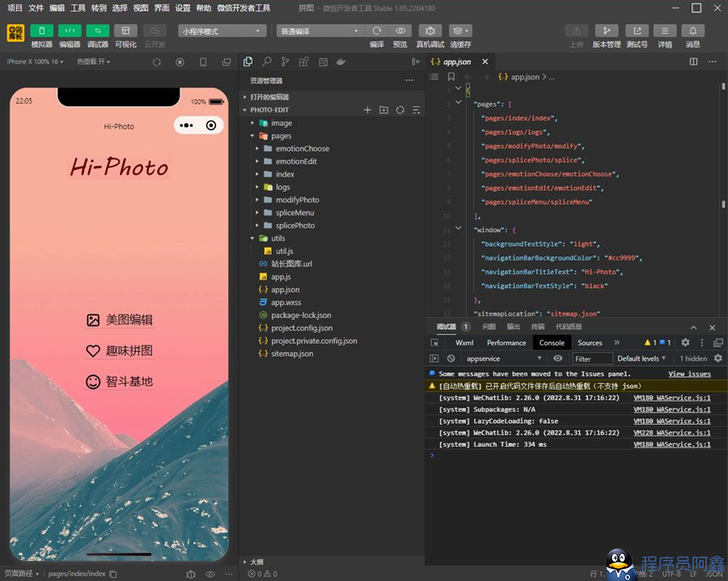Image resolution: width=728 pixels, height=581 pixels.
Task: Open the 可视化 visual layout button
Action: [x=125, y=31]
